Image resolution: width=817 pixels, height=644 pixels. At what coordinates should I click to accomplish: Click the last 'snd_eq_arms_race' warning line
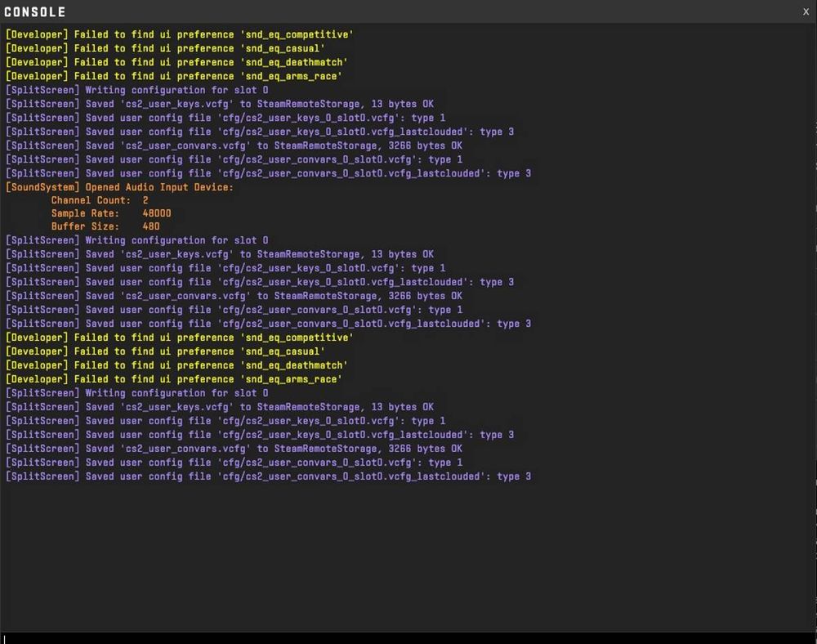[173, 379]
